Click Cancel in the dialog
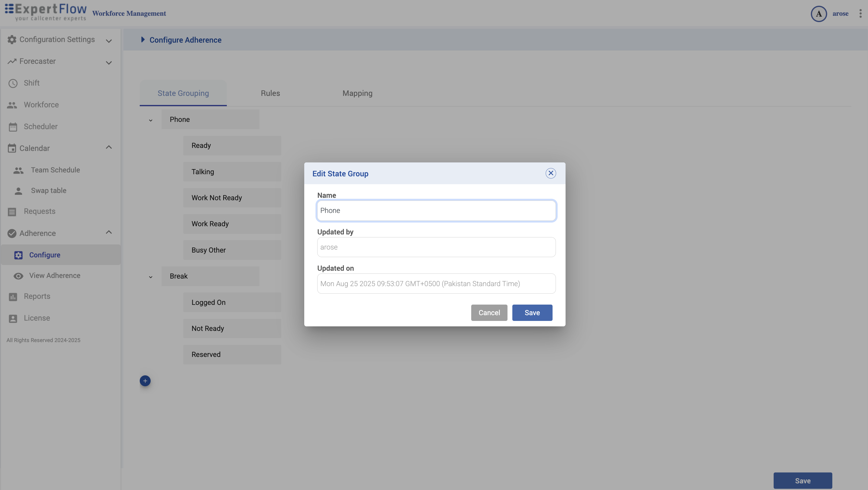 [489, 313]
